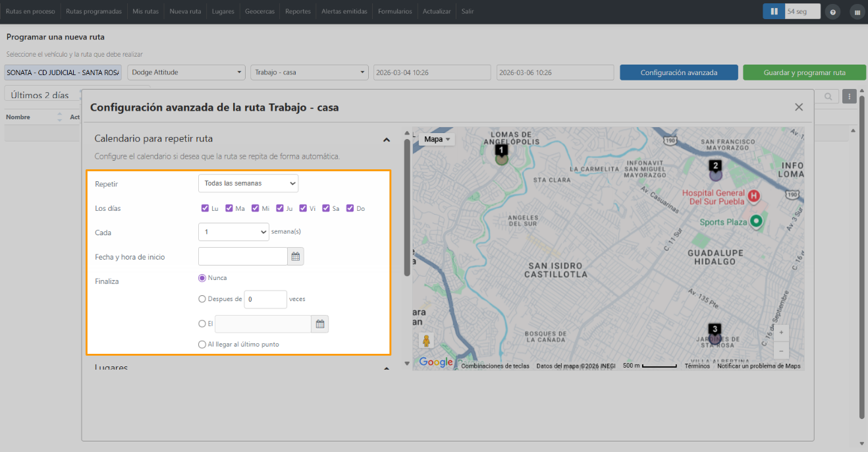This screenshot has width=868, height=452.
Task: Click the Fecha y hora de inicio field
Action: 243,256
